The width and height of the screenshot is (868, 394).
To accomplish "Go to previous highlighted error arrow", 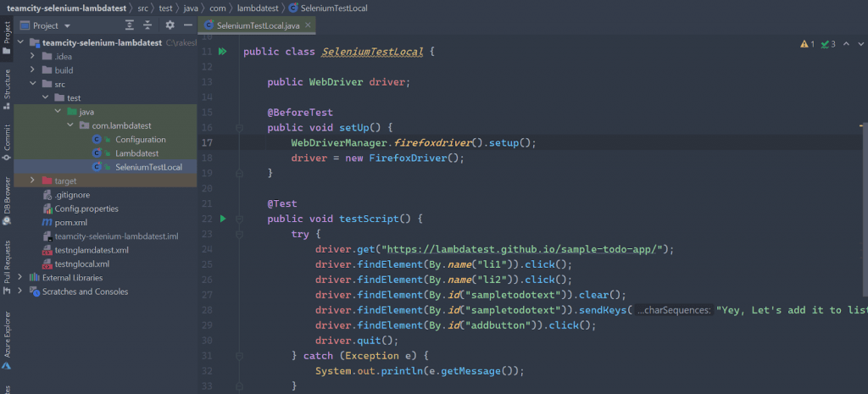I will (846, 44).
